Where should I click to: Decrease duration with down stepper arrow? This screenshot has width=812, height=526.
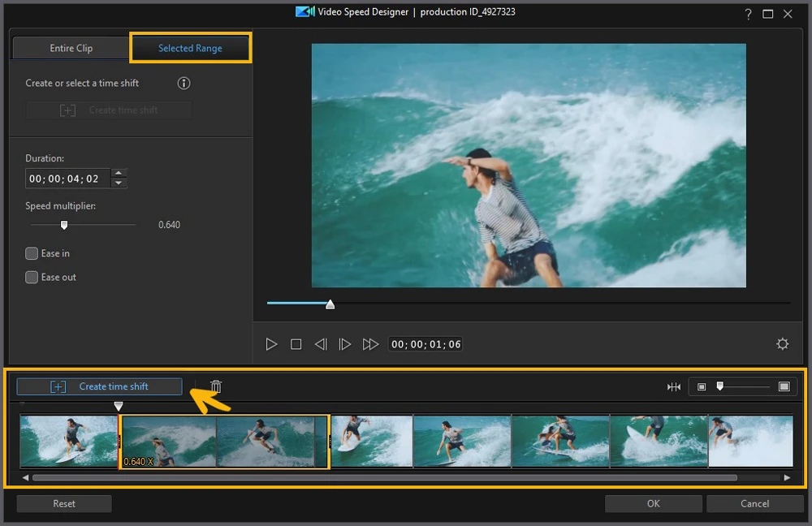coord(119,183)
